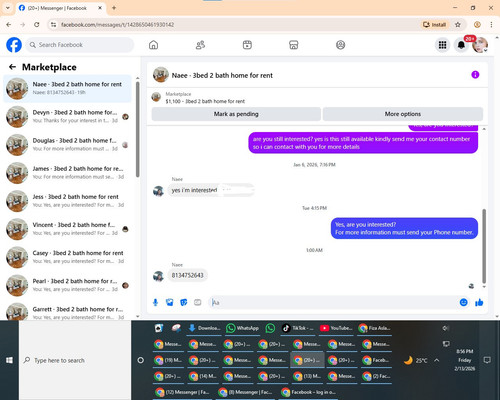
Task: Open the Marketplace storefront icon in top navigation
Action: tap(294, 45)
